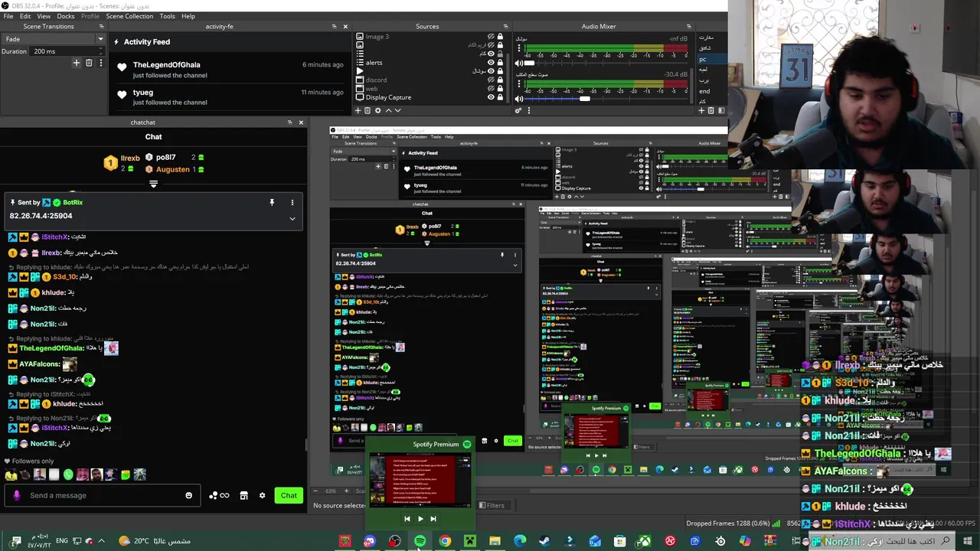Pin icon on BotRix pinned message
The image size is (980, 551).
(272, 202)
